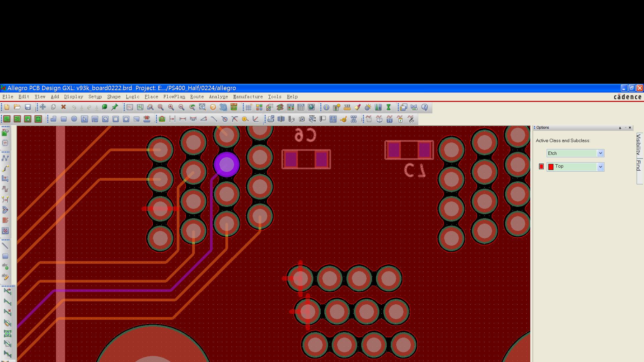Click the Zoom In magnifier icon
Viewport: 644px width, 362px height.
171,107
